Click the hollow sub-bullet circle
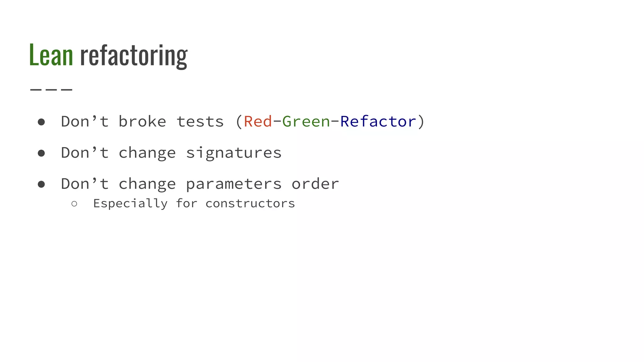This screenshot has height=362, width=644. (74, 204)
